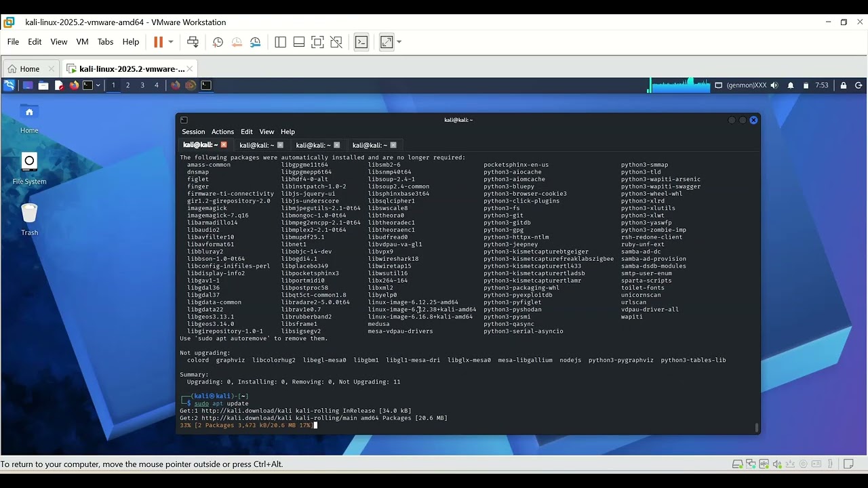868x488 pixels.
Task: Switch to workspace 2
Action: pyautogui.click(x=127, y=85)
